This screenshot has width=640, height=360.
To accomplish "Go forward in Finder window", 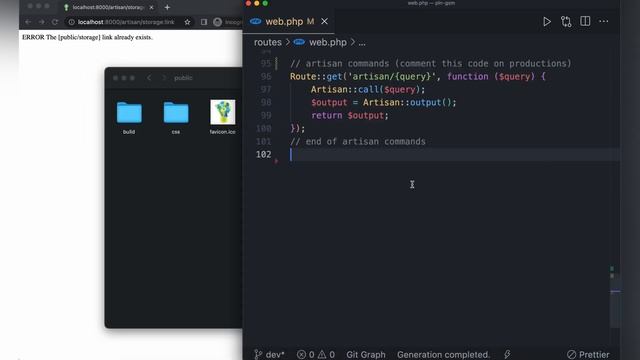I will click(164, 78).
